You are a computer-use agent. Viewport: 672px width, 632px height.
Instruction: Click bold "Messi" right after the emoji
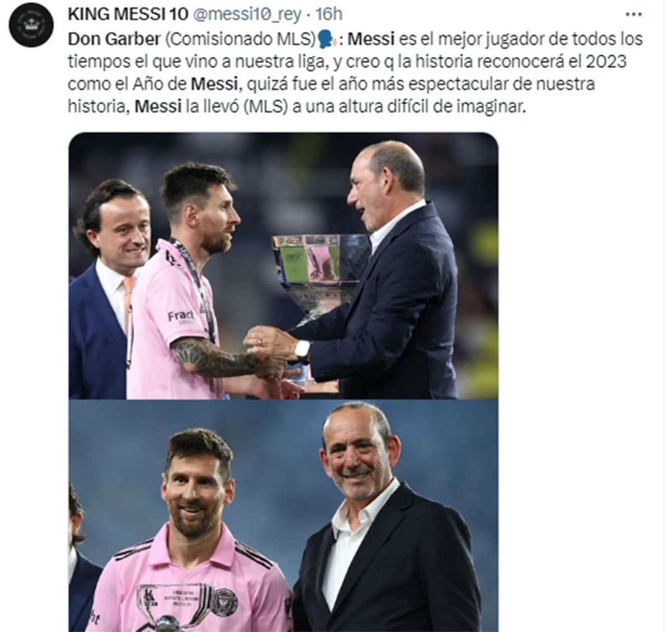(x=371, y=39)
